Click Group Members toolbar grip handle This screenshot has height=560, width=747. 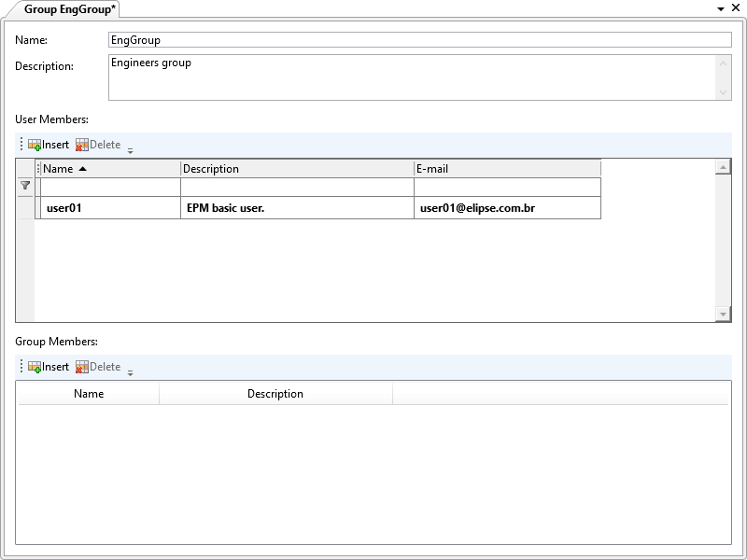pyautogui.click(x=21, y=366)
